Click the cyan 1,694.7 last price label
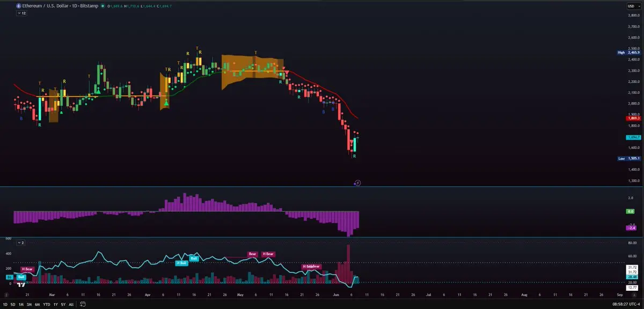Viewport: 644px width, 309px height. pyautogui.click(x=634, y=138)
